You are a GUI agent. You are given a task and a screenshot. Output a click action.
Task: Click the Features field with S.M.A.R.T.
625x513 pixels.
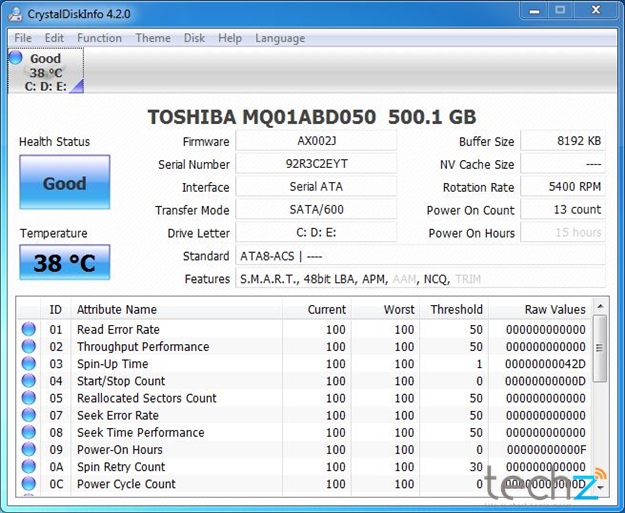point(421,279)
